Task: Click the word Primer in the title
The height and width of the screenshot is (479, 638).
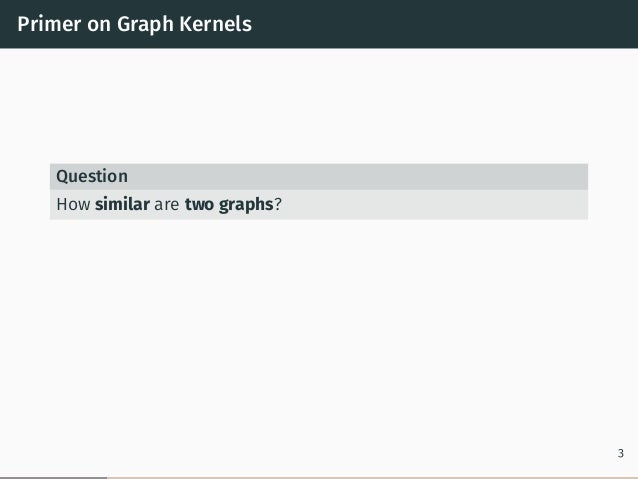Action: point(49,24)
